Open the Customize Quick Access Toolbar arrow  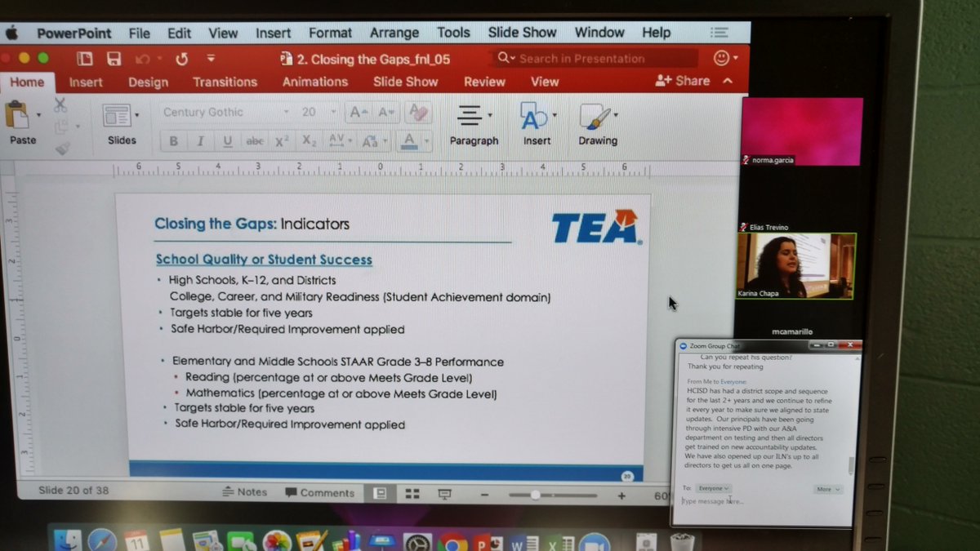pyautogui.click(x=211, y=58)
